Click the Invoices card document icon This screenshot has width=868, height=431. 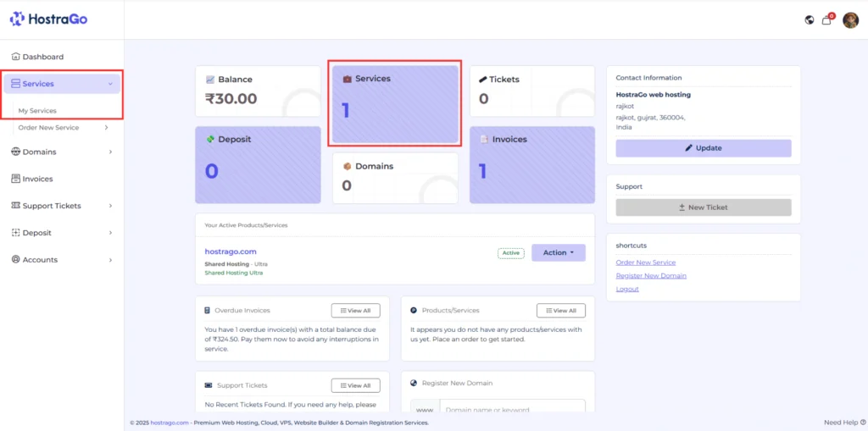(x=484, y=140)
